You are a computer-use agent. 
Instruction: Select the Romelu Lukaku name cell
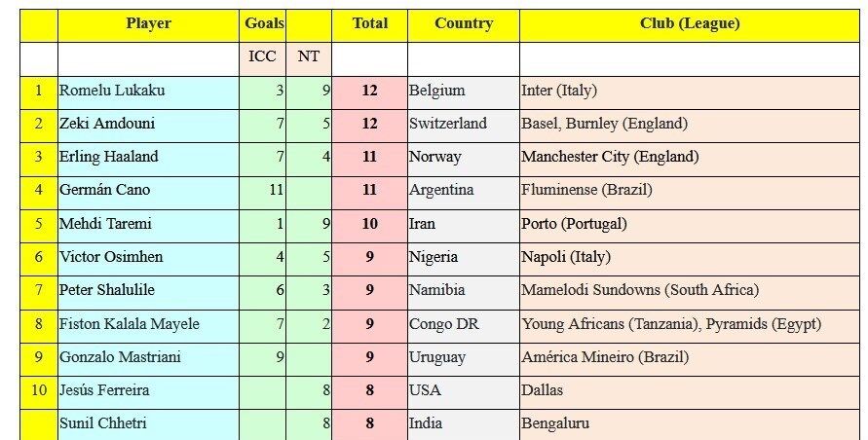[148, 91]
